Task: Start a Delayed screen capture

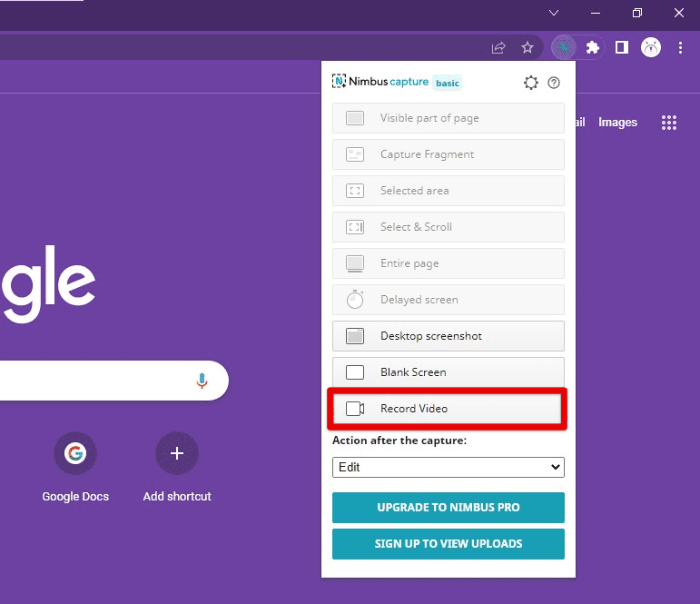Action: coord(449,300)
